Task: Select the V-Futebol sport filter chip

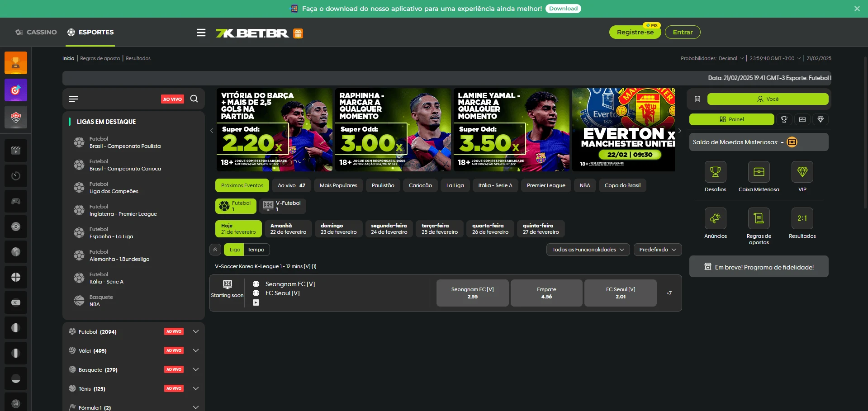Action: 283,206
